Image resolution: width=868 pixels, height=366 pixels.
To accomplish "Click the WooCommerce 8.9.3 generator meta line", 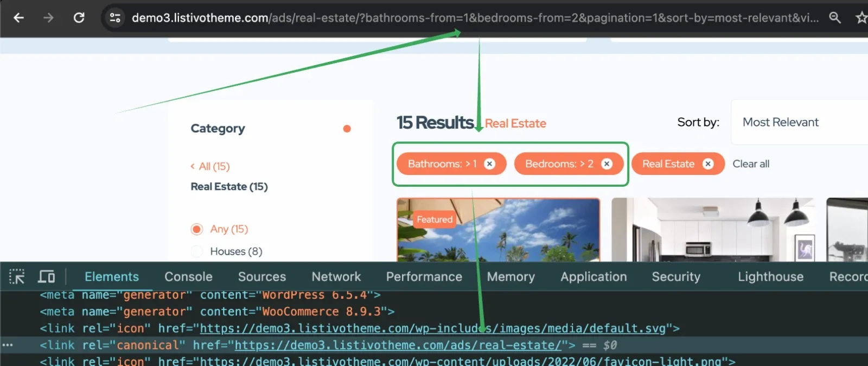I will pyautogui.click(x=217, y=312).
